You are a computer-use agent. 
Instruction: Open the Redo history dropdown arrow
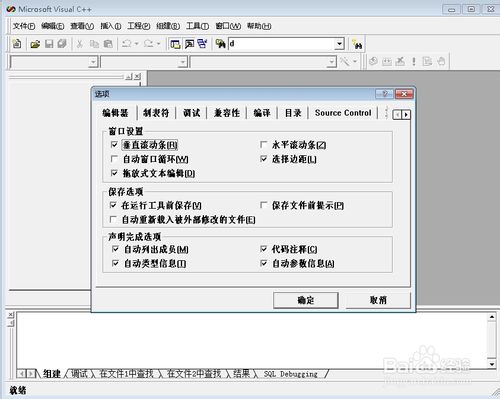click(x=158, y=44)
